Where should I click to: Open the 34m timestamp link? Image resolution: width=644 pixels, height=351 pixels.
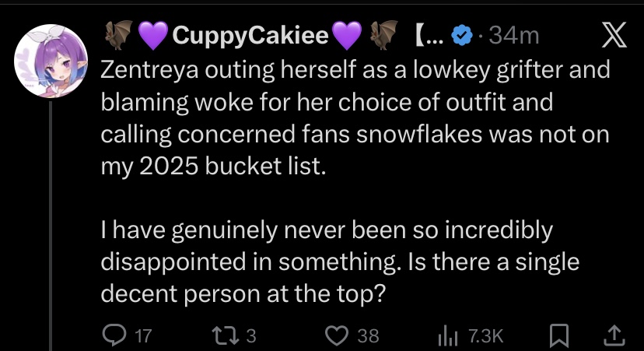513,35
